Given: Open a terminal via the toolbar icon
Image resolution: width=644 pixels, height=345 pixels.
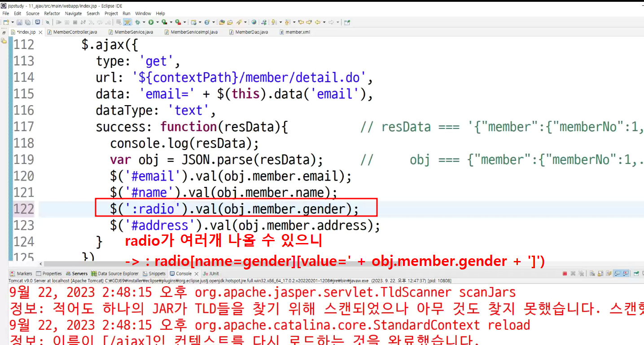Looking at the screenshot, I should [38, 22].
